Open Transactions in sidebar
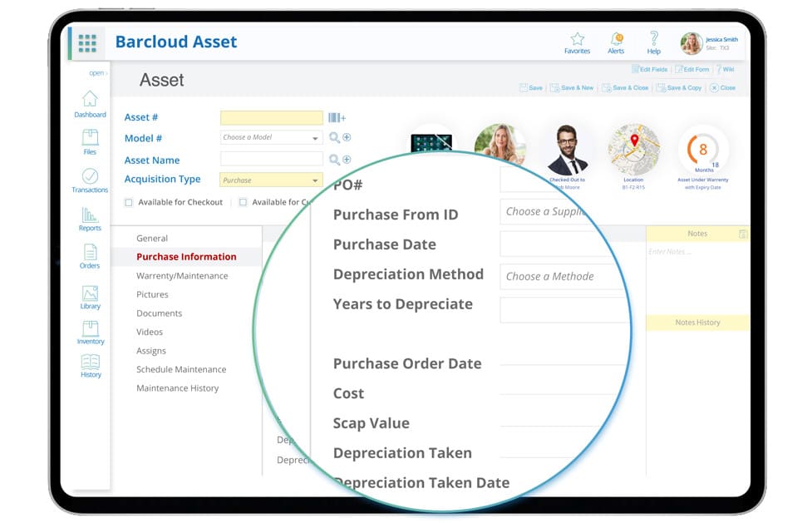 tap(90, 180)
